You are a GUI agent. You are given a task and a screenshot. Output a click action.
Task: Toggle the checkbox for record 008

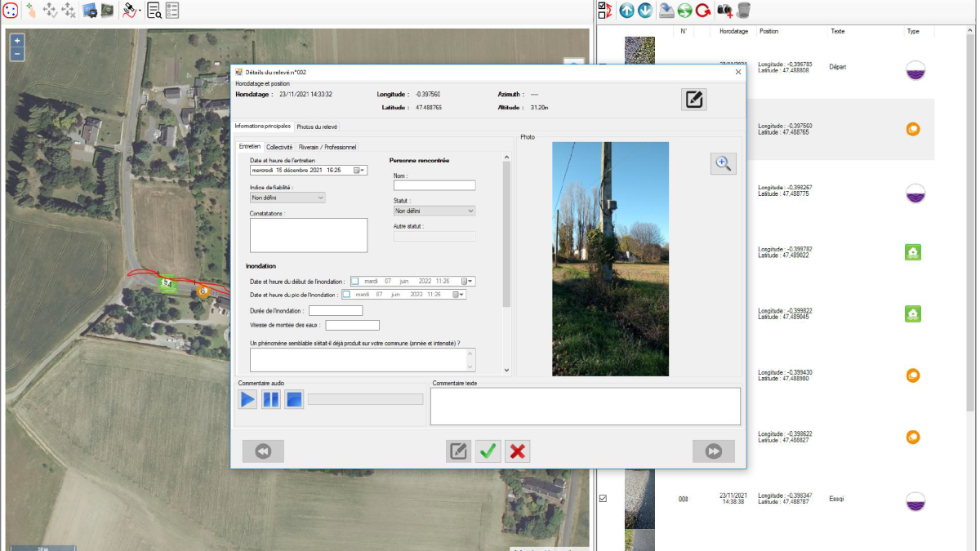coord(604,498)
